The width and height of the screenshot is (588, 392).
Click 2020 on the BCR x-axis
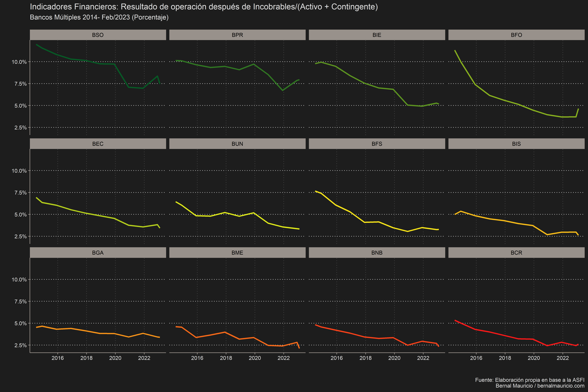pos(534,358)
